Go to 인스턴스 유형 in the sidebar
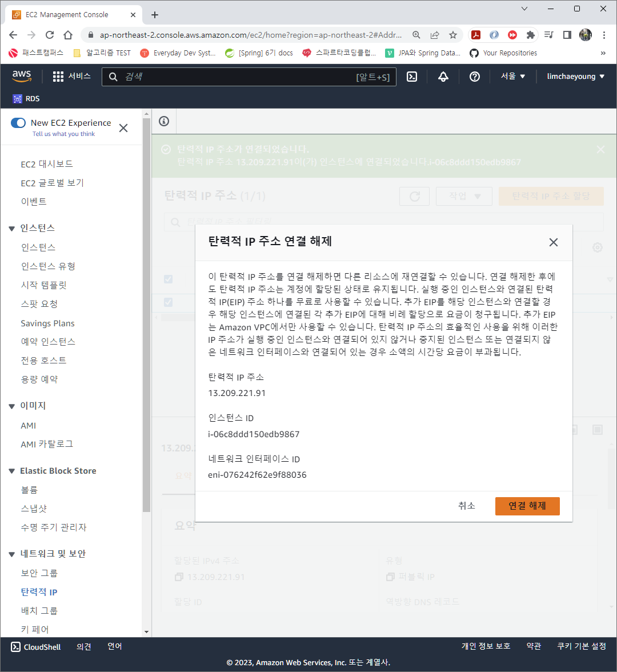 pos(48,266)
